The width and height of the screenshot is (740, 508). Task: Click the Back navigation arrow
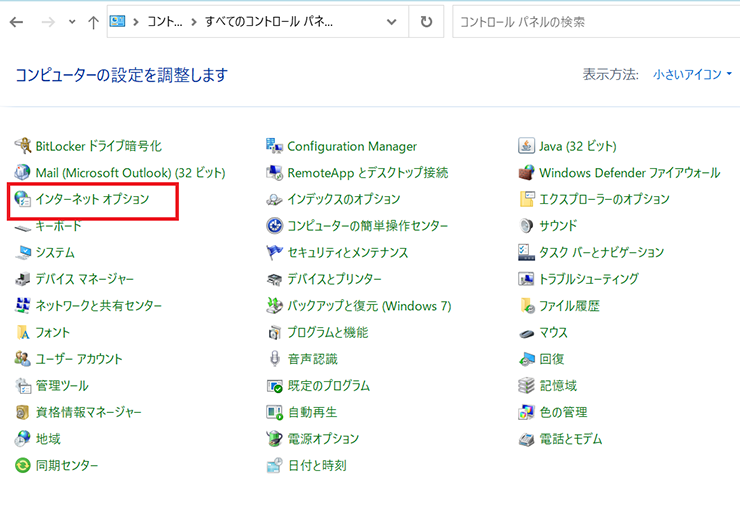click(16, 22)
